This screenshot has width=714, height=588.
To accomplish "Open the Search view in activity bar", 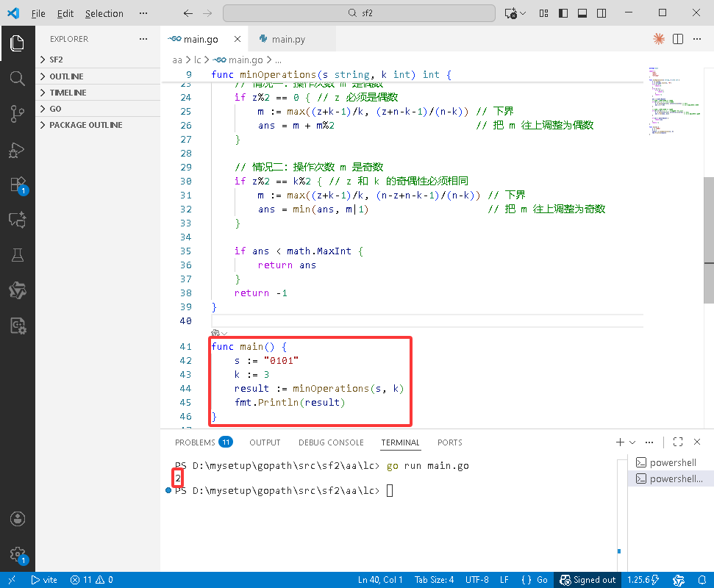I will tap(18, 79).
